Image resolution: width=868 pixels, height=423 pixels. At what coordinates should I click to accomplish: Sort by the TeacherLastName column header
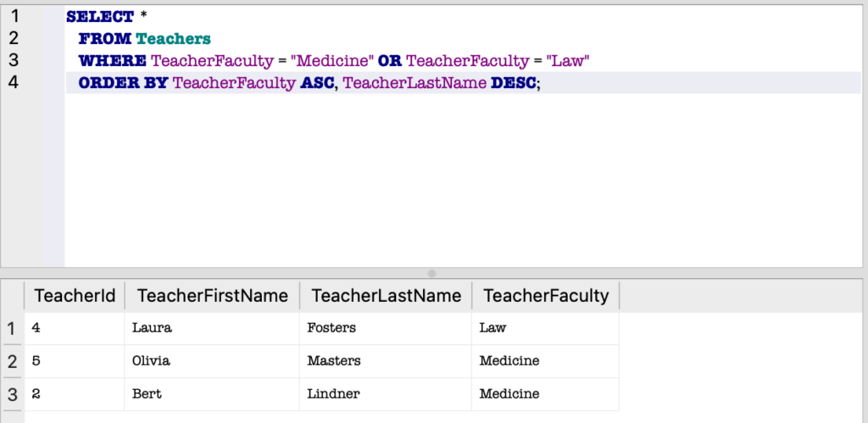click(x=386, y=296)
